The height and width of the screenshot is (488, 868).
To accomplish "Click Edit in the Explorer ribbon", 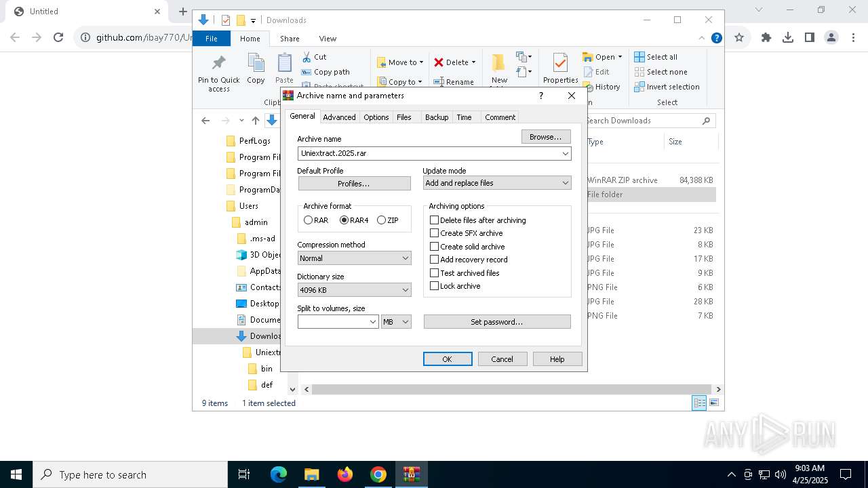I will [596, 72].
